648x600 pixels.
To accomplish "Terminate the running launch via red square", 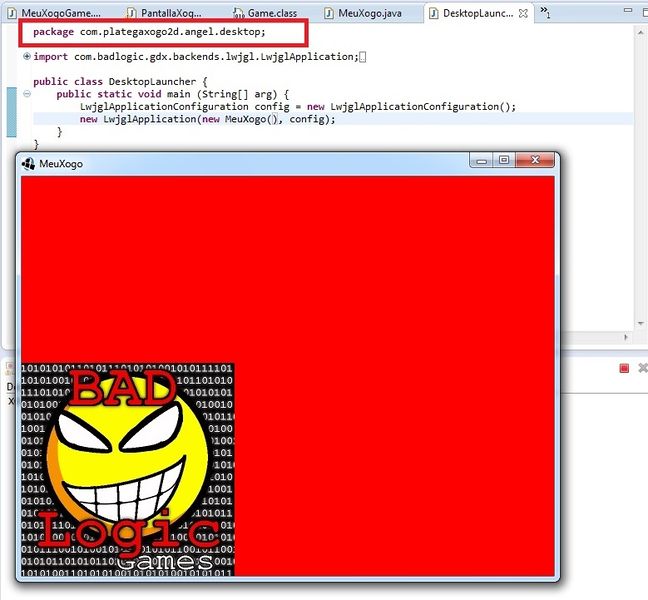I will [624, 368].
